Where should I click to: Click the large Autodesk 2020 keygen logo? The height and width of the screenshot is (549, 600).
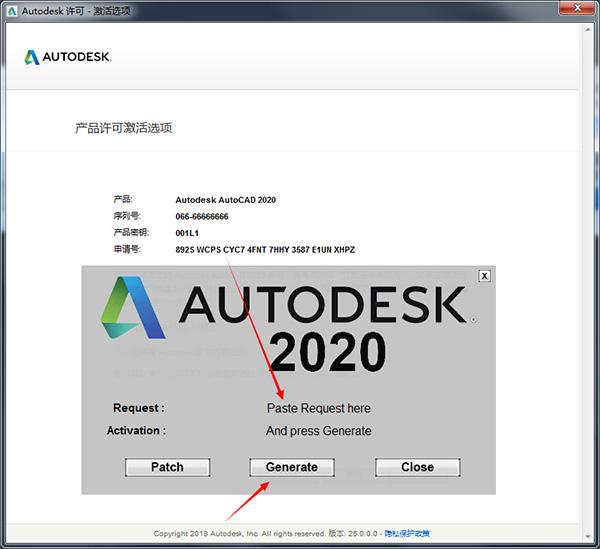288,324
